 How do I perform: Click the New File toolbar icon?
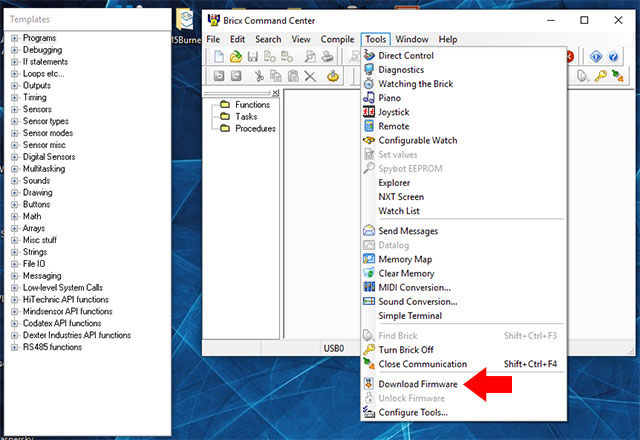click(x=218, y=57)
